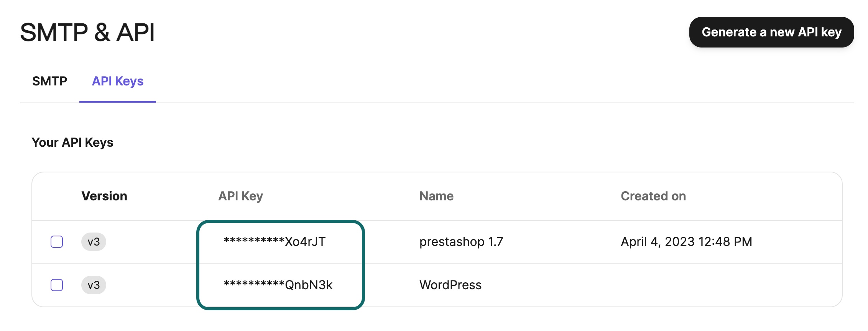Click Generate a new API key
868x331 pixels.
click(x=771, y=33)
